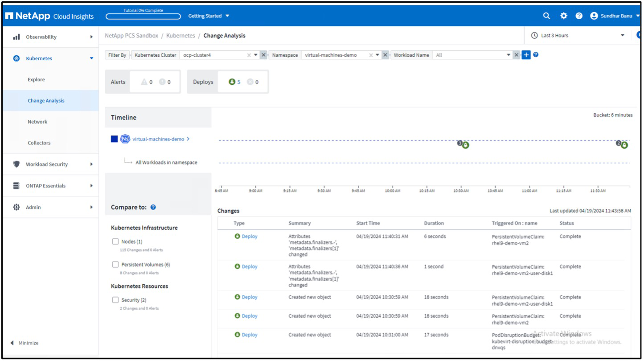
Task: Click the Deploy marker near 10:30 AM
Action: [x=465, y=145]
